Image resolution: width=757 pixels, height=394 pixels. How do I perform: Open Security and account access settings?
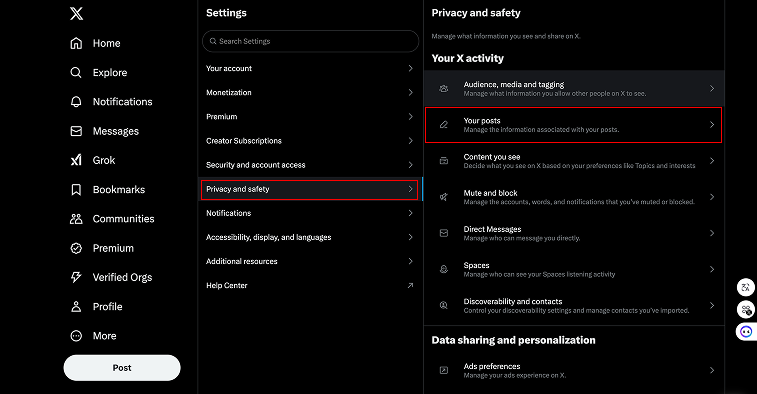pos(310,165)
